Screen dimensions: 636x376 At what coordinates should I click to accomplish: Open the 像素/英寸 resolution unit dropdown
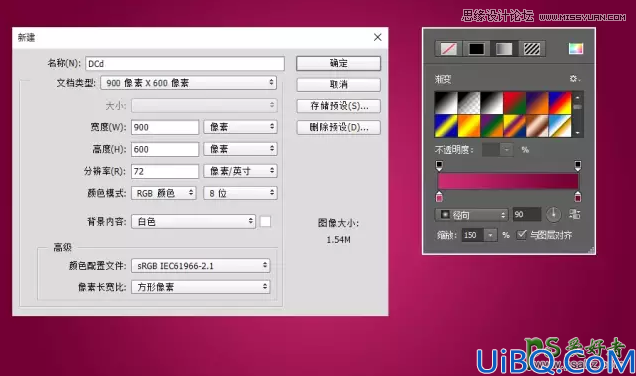241,171
